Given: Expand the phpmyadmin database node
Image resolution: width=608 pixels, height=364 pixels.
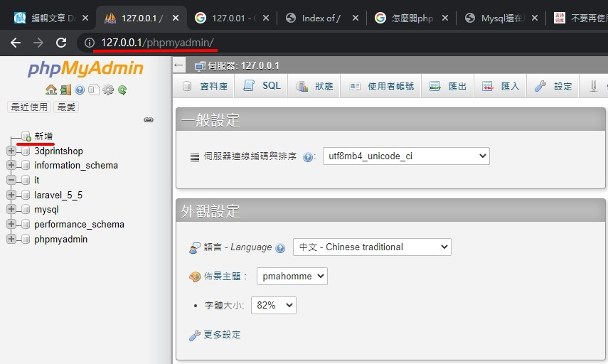Looking at the screenshot, I should pyautogui.click(x=11, y=239).
